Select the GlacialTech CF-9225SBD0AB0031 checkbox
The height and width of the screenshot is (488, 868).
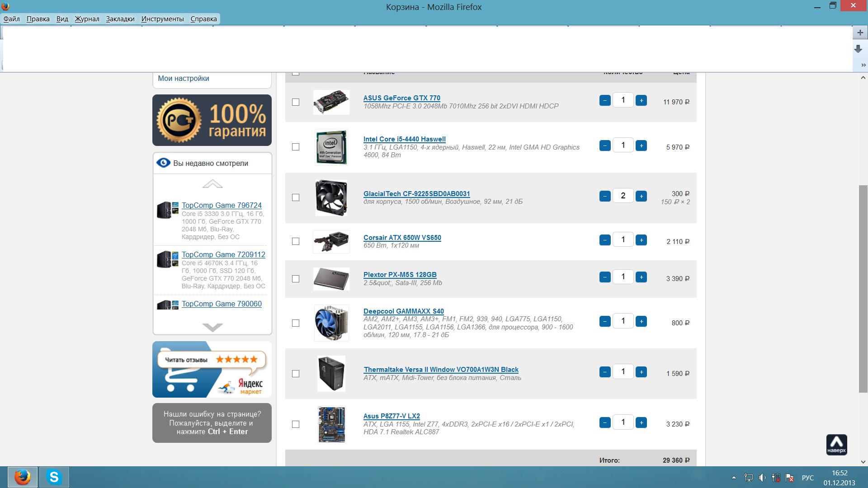click(x=296, y=197)
